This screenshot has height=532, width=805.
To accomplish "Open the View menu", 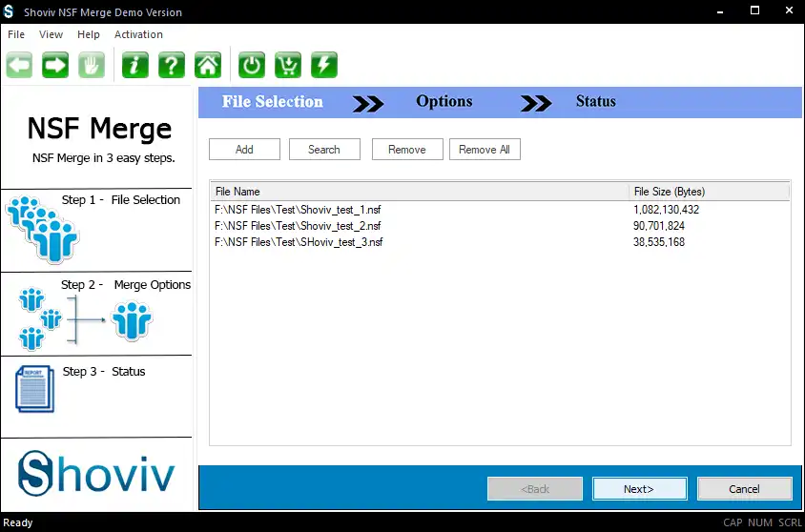I will (x=51, y=34).
